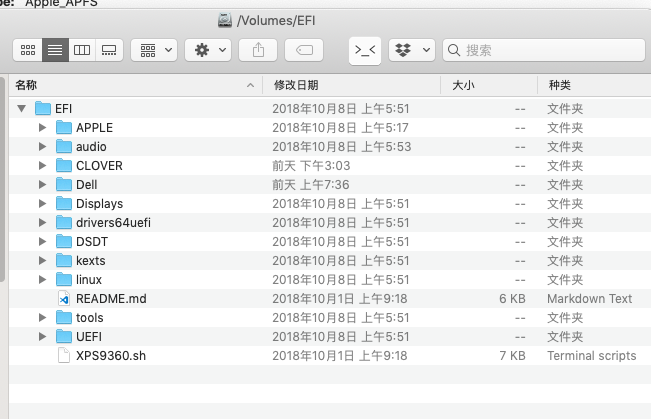
Task: Click the Share toolbar button
Action: point(258,50)
